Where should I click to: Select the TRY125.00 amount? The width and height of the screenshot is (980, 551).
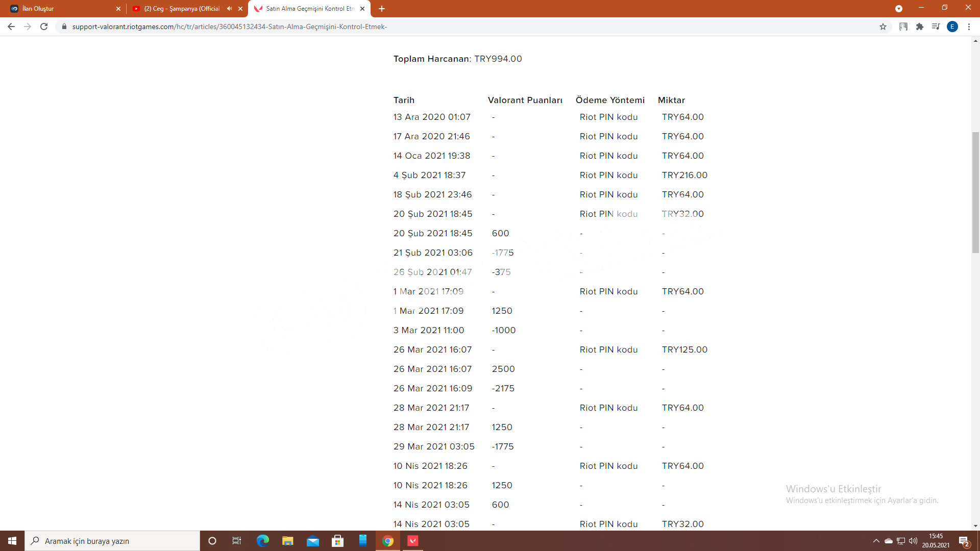click(684, 349)
